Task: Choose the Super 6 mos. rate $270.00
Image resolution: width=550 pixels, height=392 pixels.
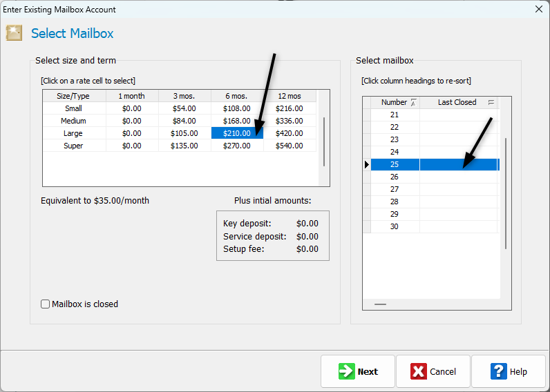Action: click(237, 146)
